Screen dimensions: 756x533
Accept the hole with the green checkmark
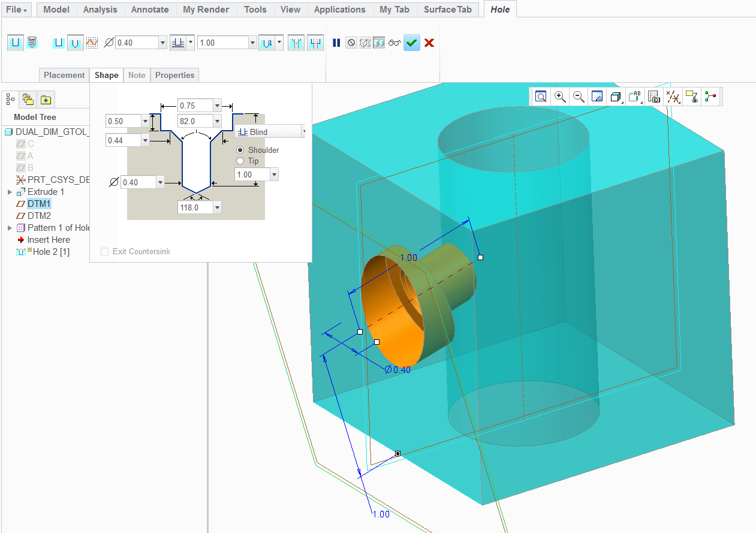click(411, 43)
